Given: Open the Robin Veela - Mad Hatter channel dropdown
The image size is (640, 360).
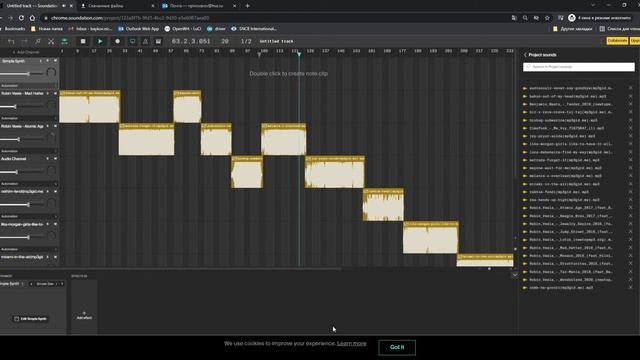Looking at the screenshot, I should pos(47,93).
